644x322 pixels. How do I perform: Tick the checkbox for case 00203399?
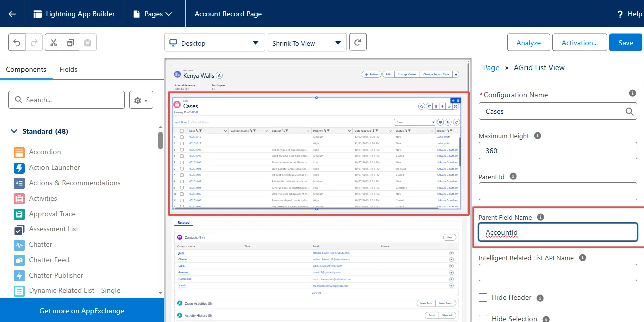pos(182,156)
